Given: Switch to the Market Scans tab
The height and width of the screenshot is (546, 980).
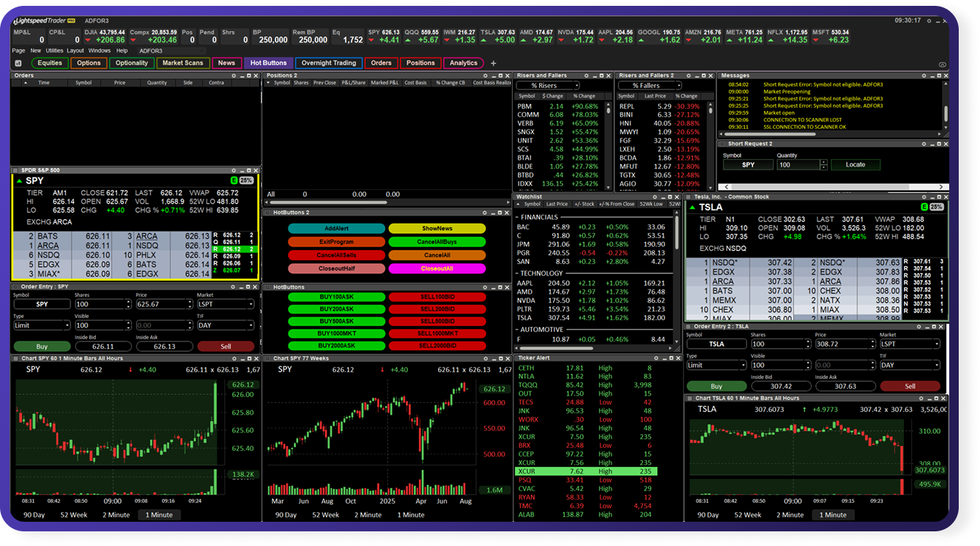Looking at the screenshot, I should [x=183, y=63].
